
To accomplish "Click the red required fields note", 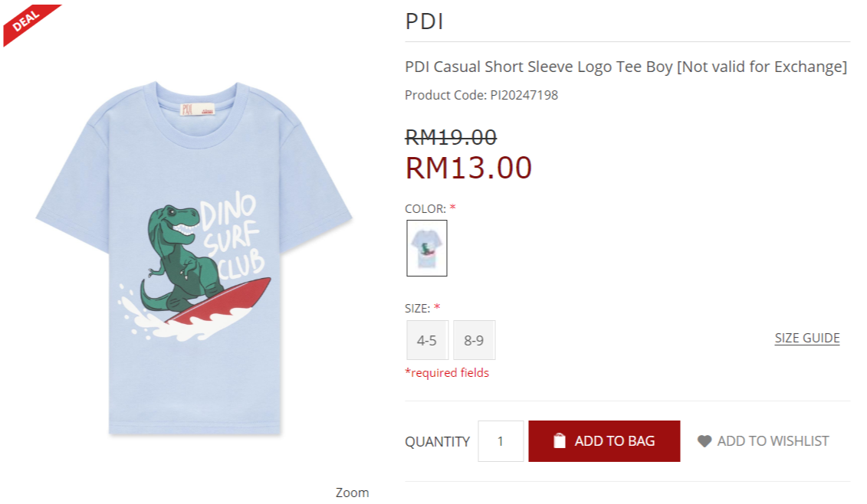I will click(447, 373).
